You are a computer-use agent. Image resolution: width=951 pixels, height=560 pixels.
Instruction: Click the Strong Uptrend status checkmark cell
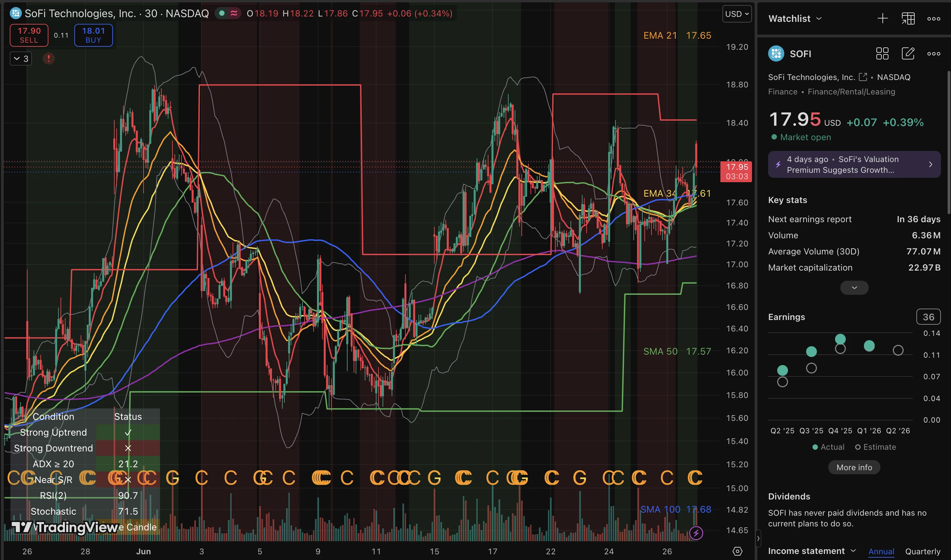pyautogui.click(x=128, y=433)
